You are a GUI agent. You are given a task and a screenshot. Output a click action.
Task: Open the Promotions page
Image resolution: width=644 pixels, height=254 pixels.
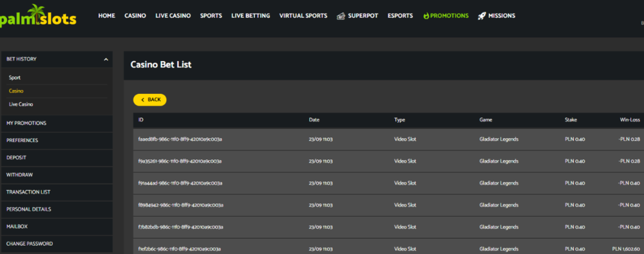[450, 16]
